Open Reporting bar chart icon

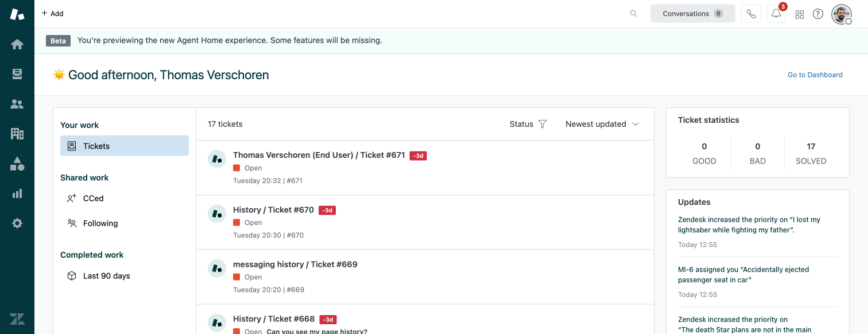click(17, 193)
